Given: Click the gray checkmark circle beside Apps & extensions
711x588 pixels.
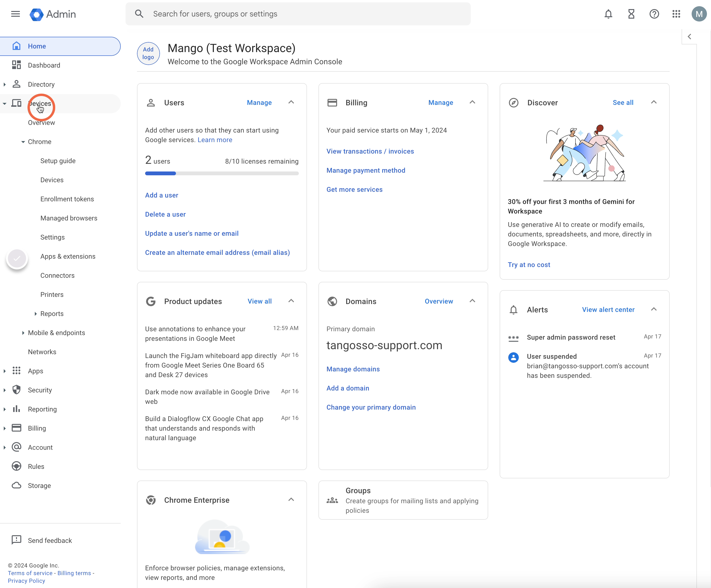Looking at the screenshot, I should pyautogui.click(x=17, y=259).
